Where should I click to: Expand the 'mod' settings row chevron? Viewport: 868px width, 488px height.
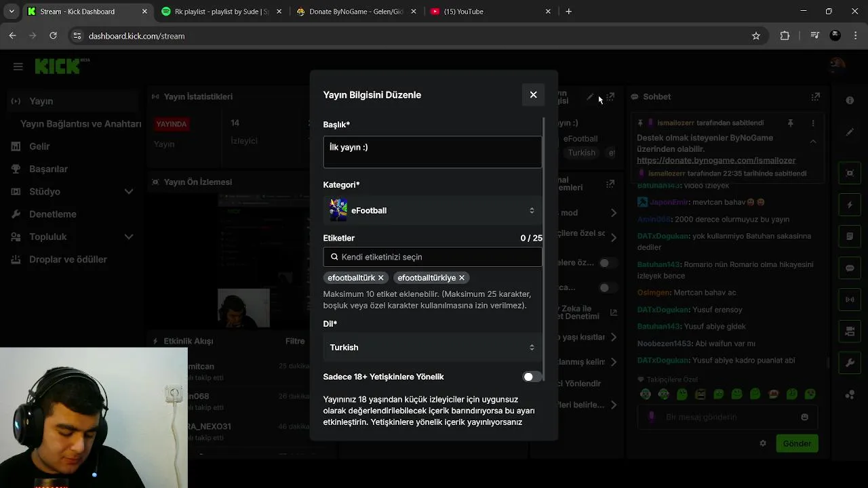(x=614, y=213)
